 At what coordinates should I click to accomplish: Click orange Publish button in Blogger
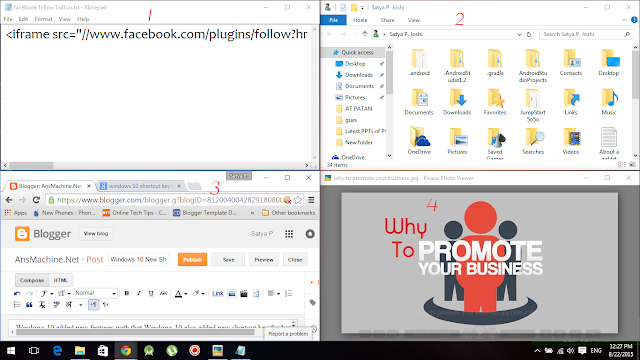[192, 260]
